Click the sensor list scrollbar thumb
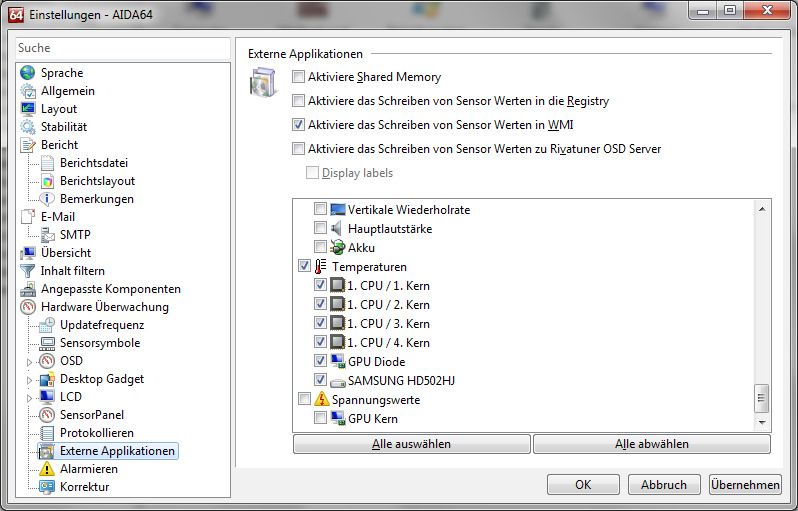 tap(762, 397)
